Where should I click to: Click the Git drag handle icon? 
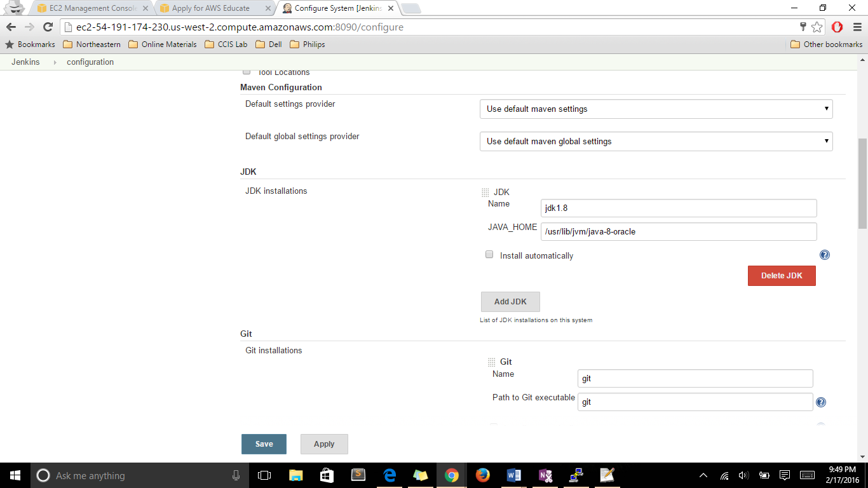coord(491,362)
